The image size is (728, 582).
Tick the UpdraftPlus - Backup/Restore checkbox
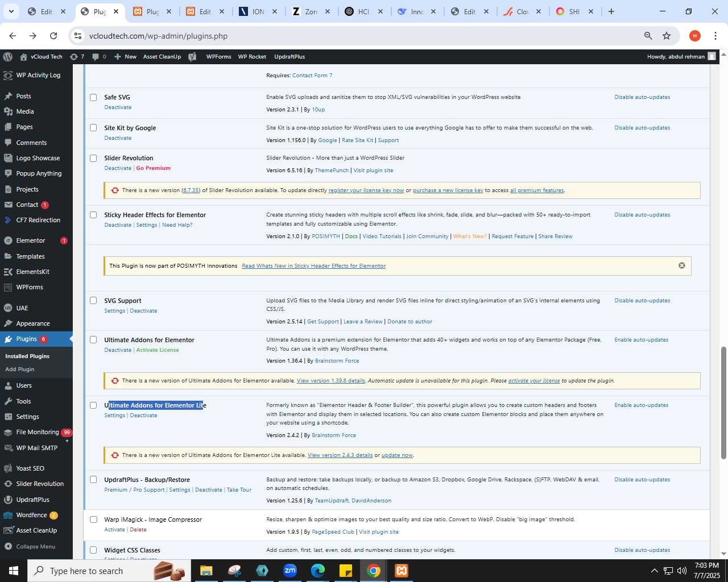pos(93,480)
